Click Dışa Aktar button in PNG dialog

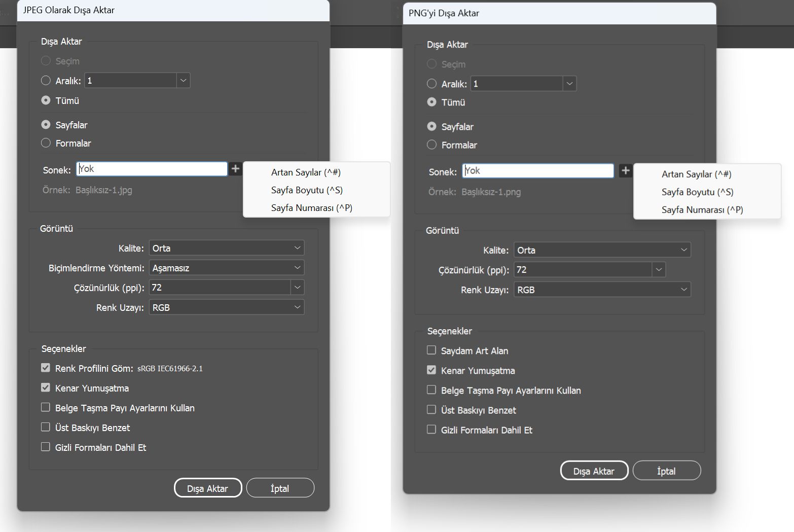tap(594, 470)
